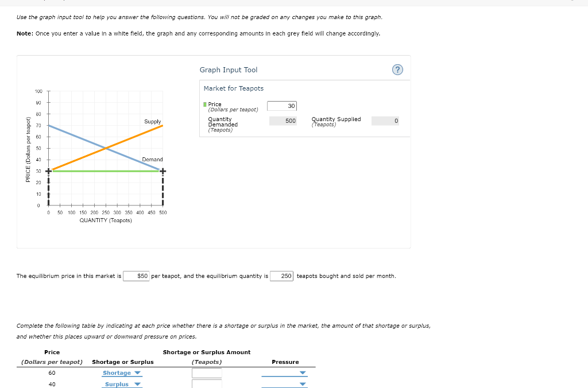Screen dimensions: 588x388
Task: Click the equilibrium price field showing $50
Action: click(136, 276)
